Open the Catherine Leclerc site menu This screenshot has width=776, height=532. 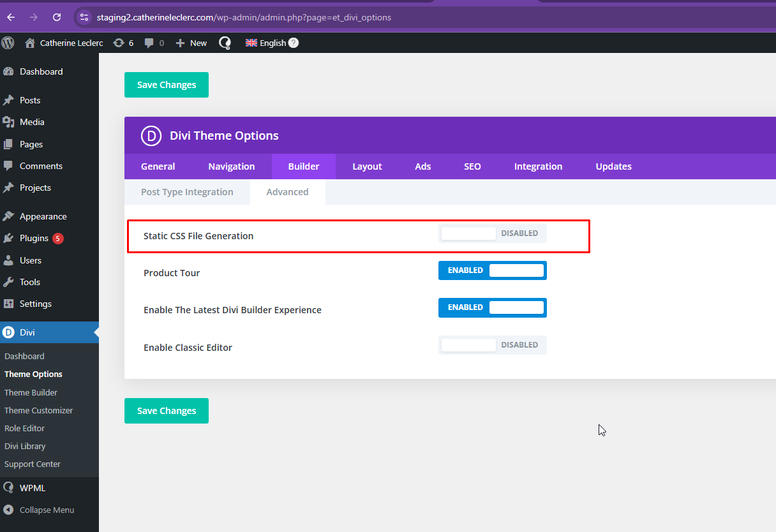pyautogui.click(x=64, y=43)
